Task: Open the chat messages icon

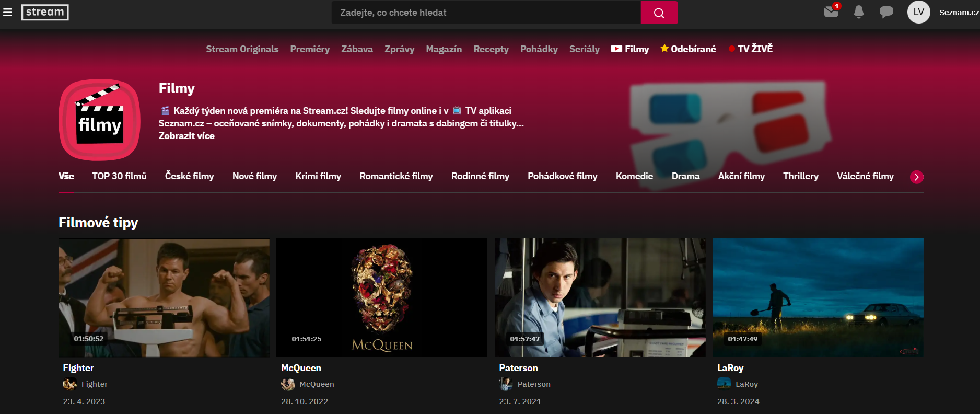Action: click(x=886, y=12)
